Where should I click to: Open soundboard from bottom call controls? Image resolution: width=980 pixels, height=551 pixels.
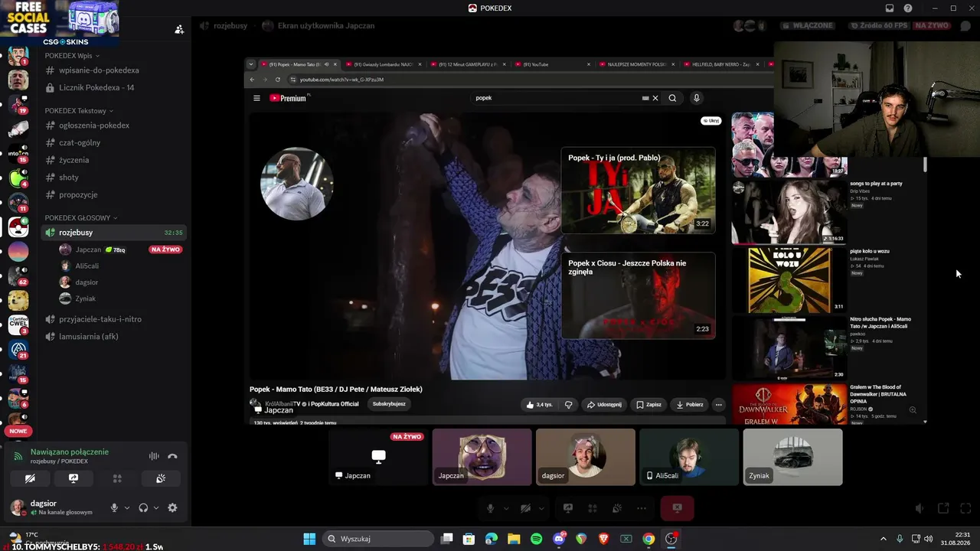point(617,508)
